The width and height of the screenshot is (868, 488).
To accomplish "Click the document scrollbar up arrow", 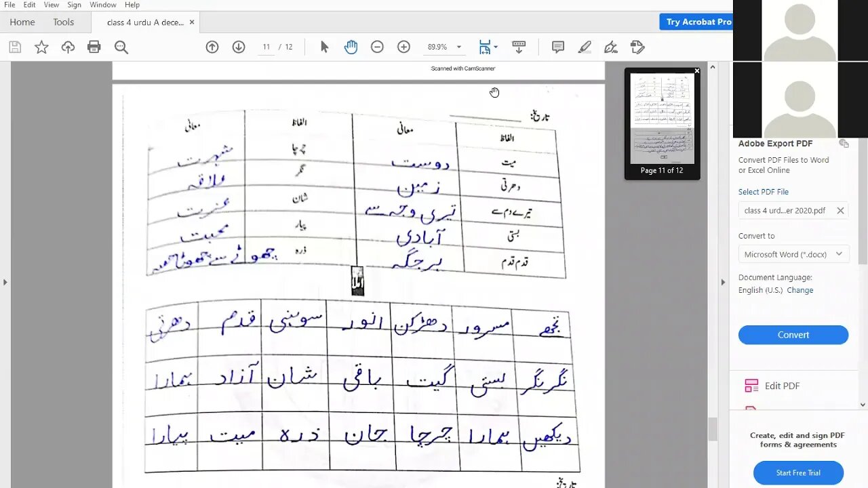I will 712,67.
